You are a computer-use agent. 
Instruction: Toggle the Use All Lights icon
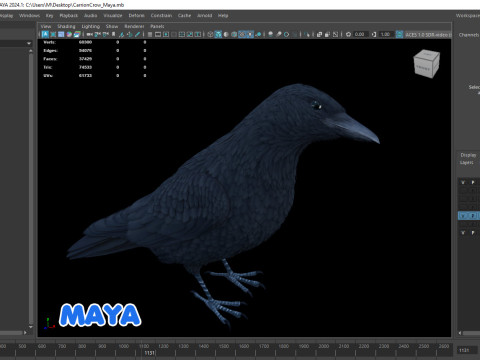(250, 34)
